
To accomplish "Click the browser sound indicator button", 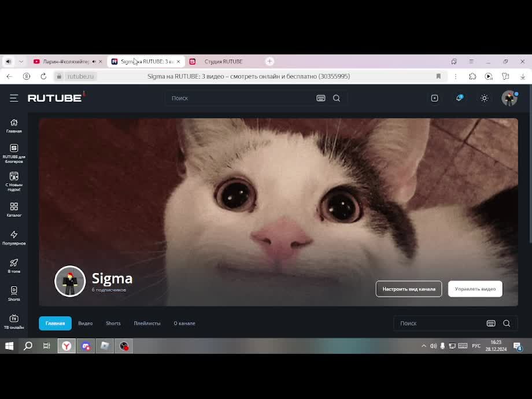I will (8, 61).
